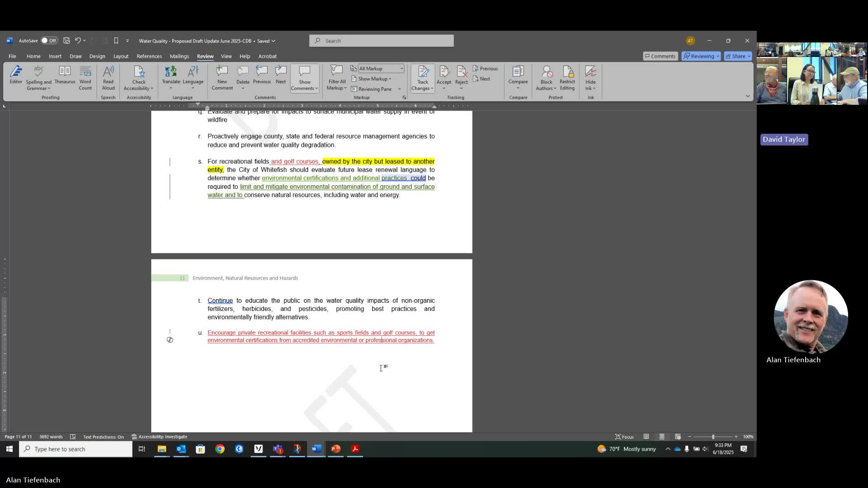Image resolution: width=868 pixels, height=488 pixels.
Task: Expand the Show Markup menu
Action: click(x=374, y=79)
